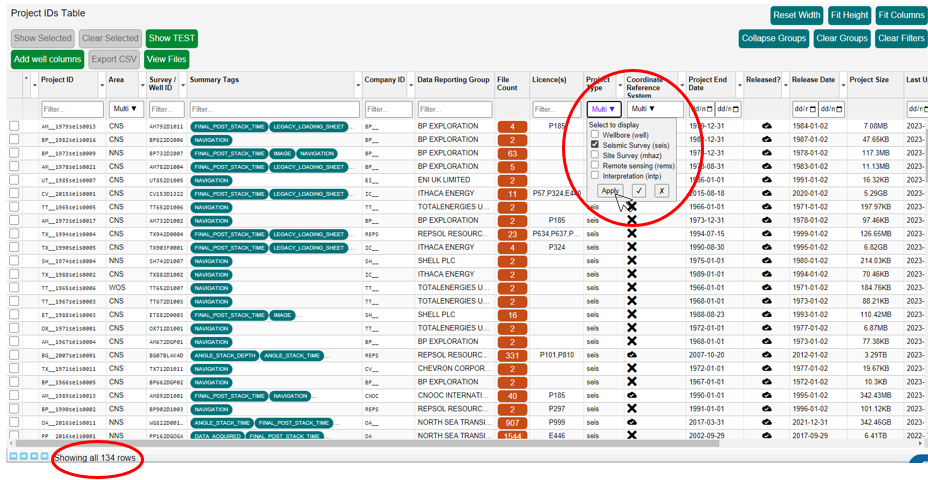Go to the first page of rows
Viewport: 928px width, 480px height.
pos(15,456)
